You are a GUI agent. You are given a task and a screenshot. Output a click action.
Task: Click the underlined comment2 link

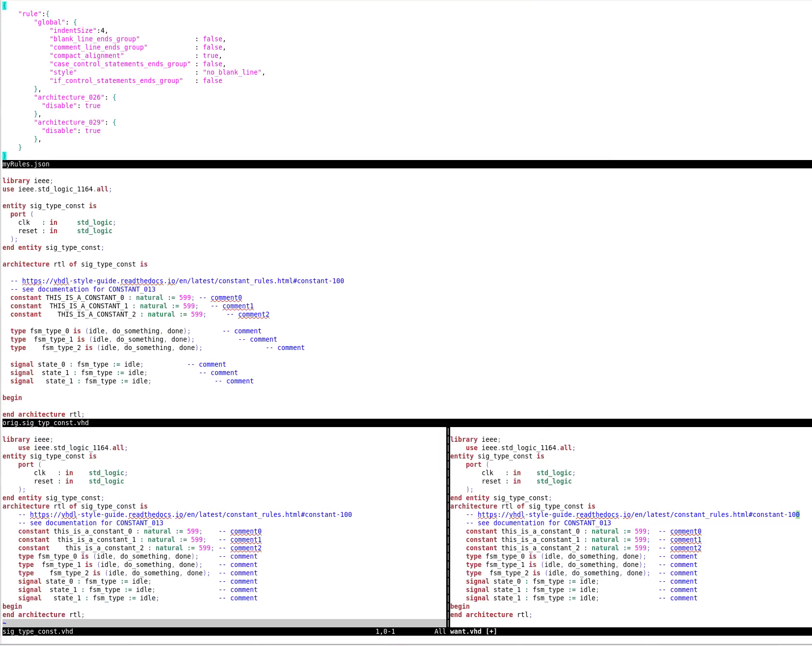[253, 315]
